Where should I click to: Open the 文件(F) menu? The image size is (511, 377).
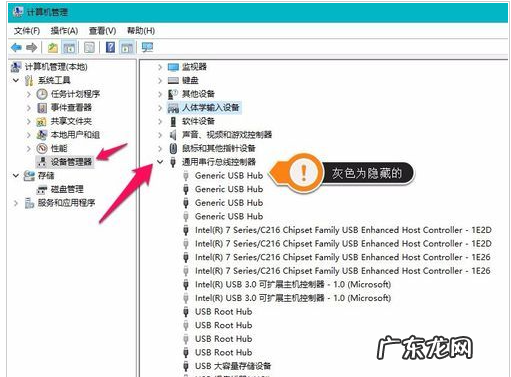click(27, 31)
